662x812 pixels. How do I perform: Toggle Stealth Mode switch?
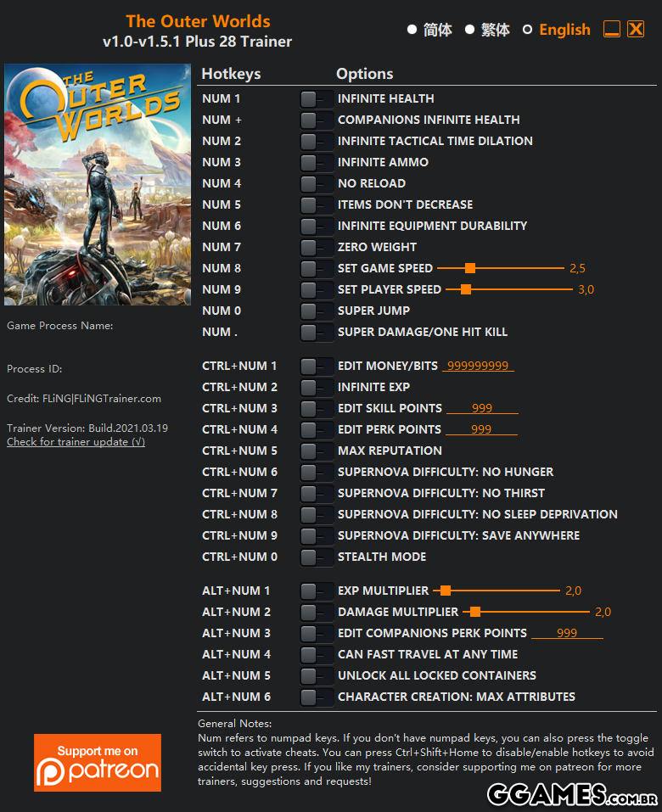[x=317, y=557]
